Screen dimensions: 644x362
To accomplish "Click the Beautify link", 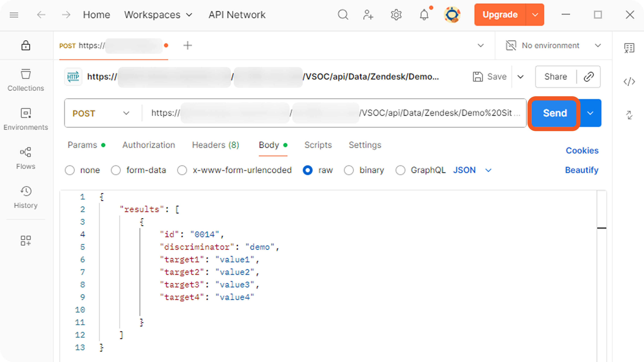I will pos(582,170).
